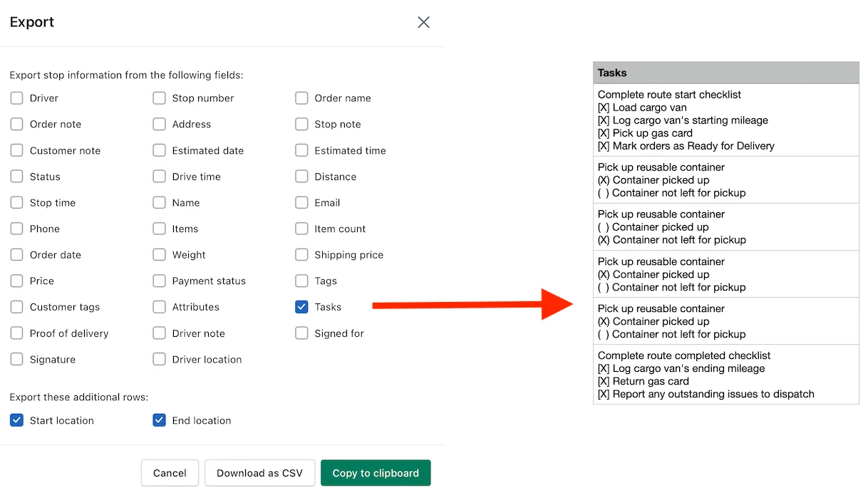
Task: Check the Drive time checkbox
Action: pyautogui.click(x=159, y=177)
